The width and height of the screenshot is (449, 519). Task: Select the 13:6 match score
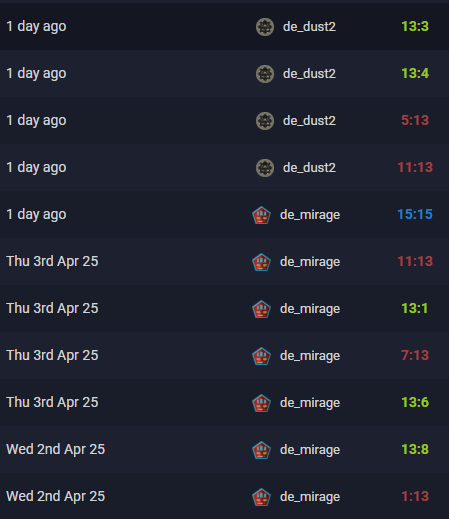pyautogui.click(x=415, y=402)
